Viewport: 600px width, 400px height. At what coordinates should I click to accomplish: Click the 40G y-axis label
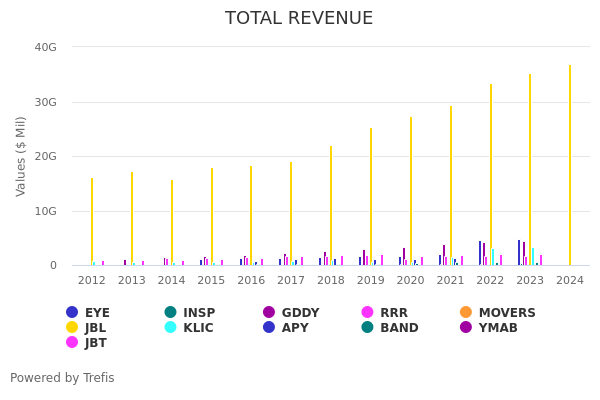[x=45, y=47]
